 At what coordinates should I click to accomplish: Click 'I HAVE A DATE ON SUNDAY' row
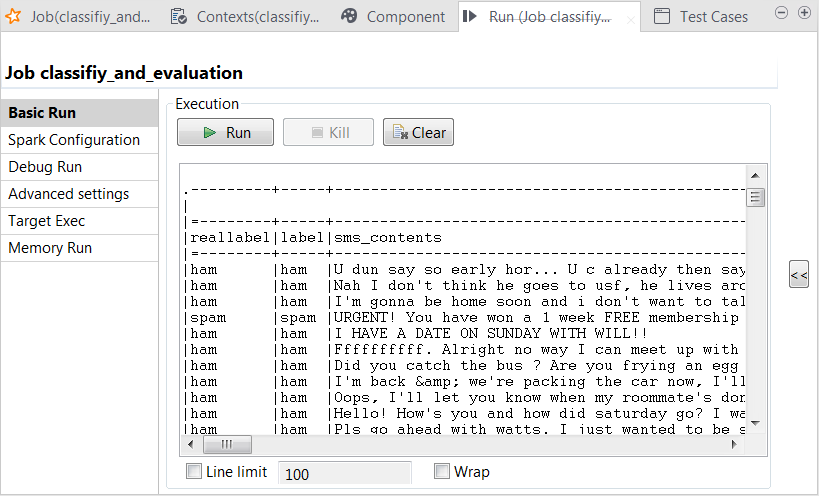point(464,333)
